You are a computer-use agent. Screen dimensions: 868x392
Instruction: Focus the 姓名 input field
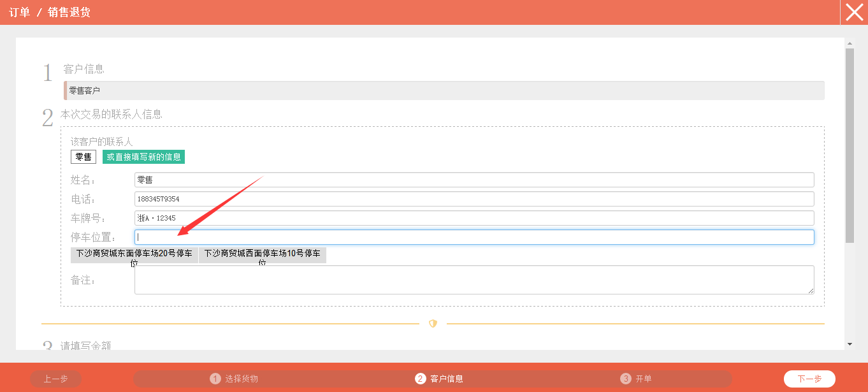tap(474, 180)
